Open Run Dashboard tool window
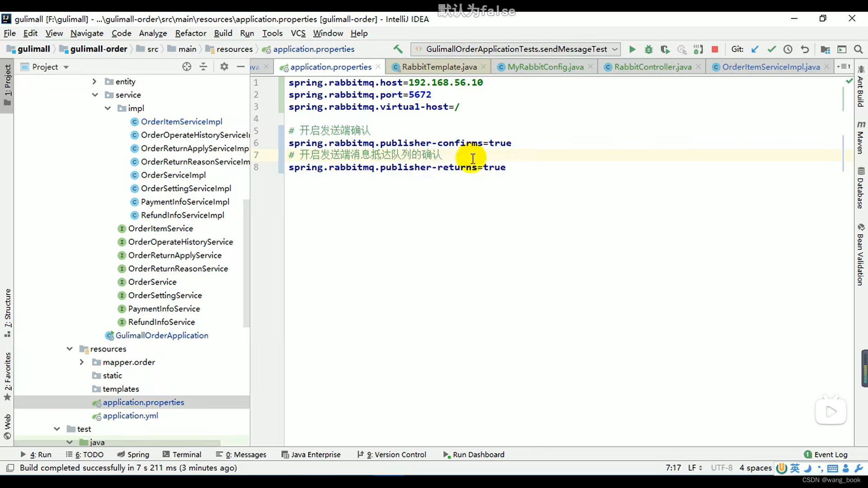Image resolution: width=868 pixels, height=488 pixels. (474, 455)
